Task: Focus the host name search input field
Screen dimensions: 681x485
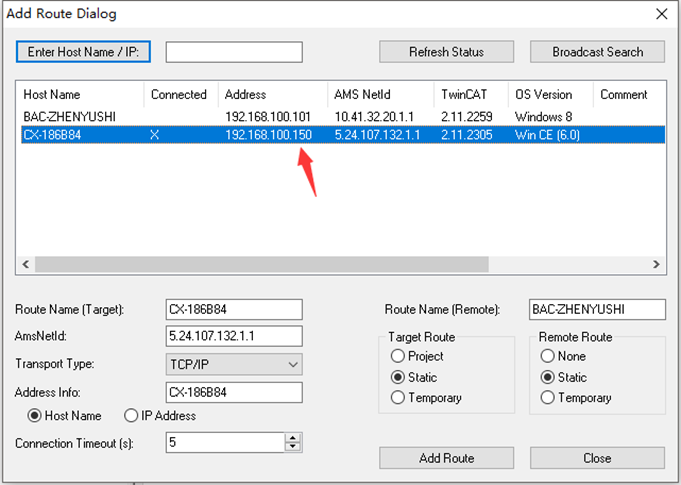Action: pyautogui.click(x=234, y=52)
